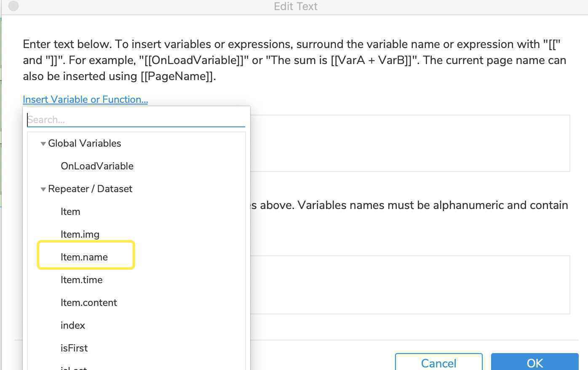Confirm with the OK button
The height and width of the screenshot is (370, 588).
click(x=535, y=362)
